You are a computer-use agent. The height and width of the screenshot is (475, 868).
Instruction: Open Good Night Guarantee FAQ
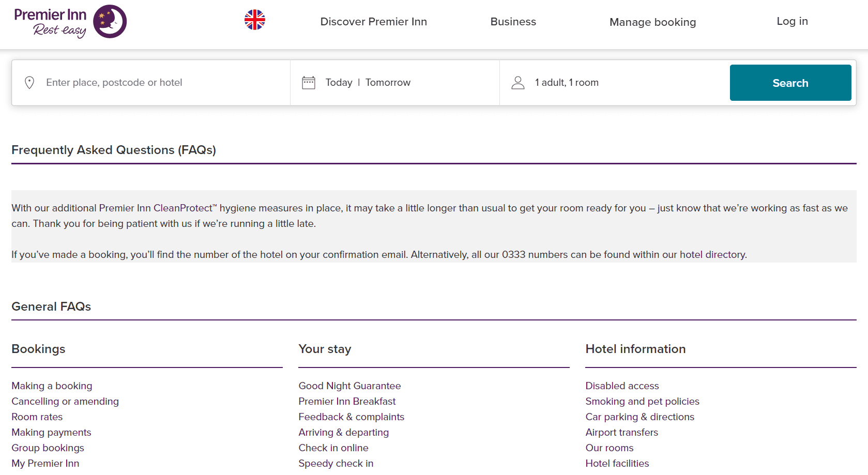pyautogui.click(x=349, y=386)
